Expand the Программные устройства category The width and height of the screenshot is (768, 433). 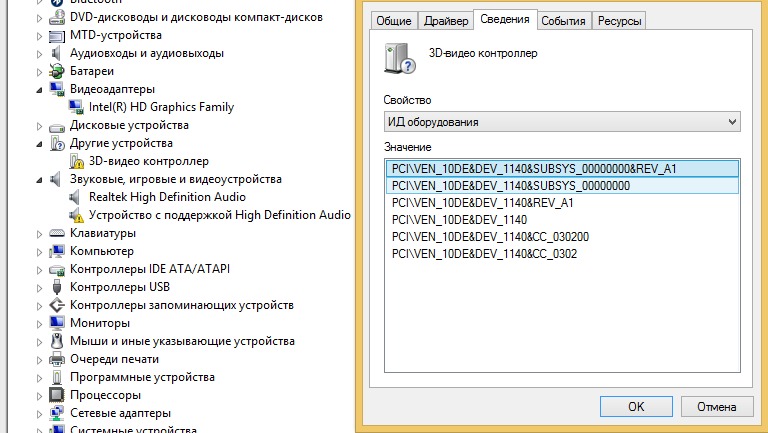(x=39, y=378)
